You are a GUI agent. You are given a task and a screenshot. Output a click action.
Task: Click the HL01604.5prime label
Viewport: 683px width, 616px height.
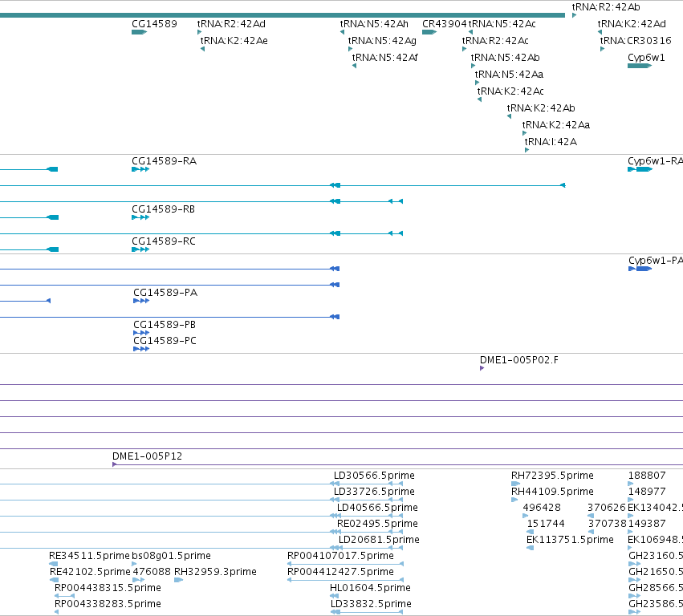point(370,588)
